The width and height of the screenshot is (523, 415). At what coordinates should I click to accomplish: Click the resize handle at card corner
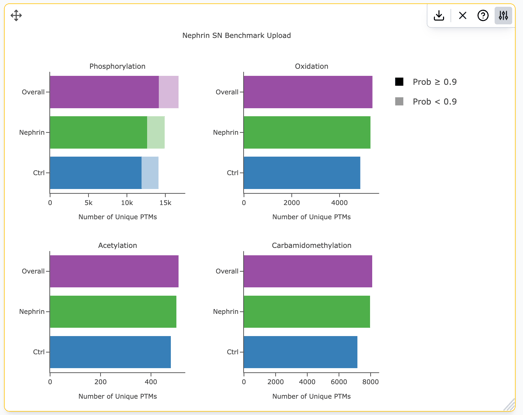pyautogui.click(x=509, y=405)
